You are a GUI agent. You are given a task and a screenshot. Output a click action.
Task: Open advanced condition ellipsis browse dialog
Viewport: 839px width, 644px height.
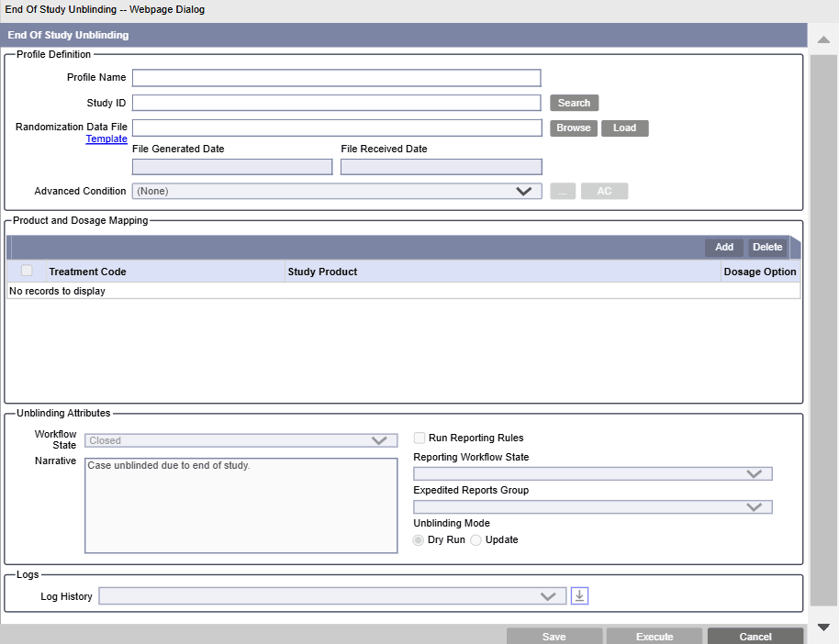(x=562, y=191)
